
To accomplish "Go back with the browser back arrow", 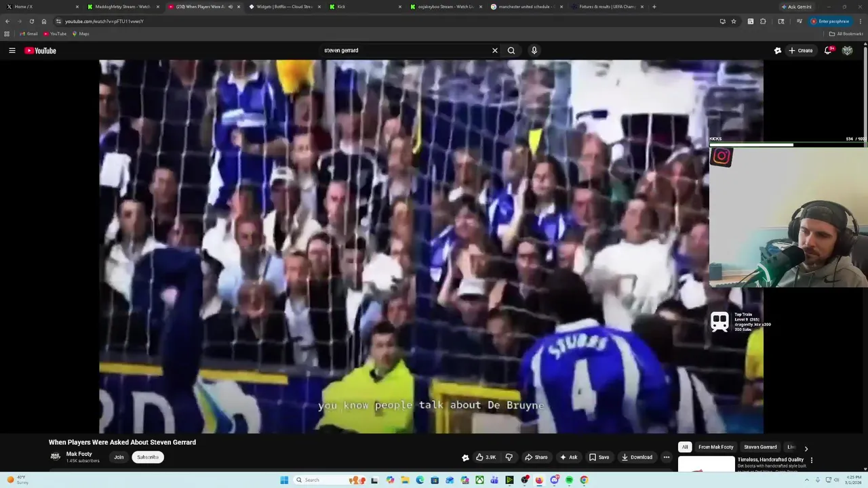I will tap(7, 21).
